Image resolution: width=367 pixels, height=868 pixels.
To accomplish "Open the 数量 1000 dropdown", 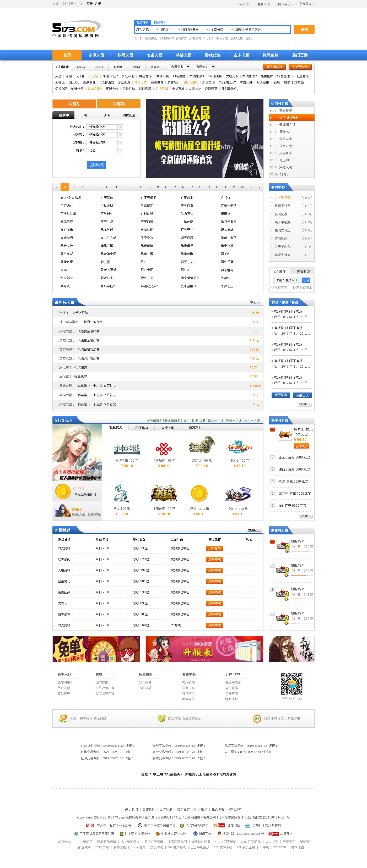I will (x=105, y=151).
